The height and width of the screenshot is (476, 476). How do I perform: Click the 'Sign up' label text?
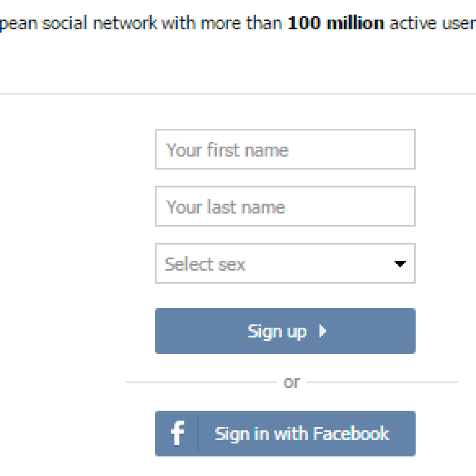pyautogui.click(x=277, y=331)
